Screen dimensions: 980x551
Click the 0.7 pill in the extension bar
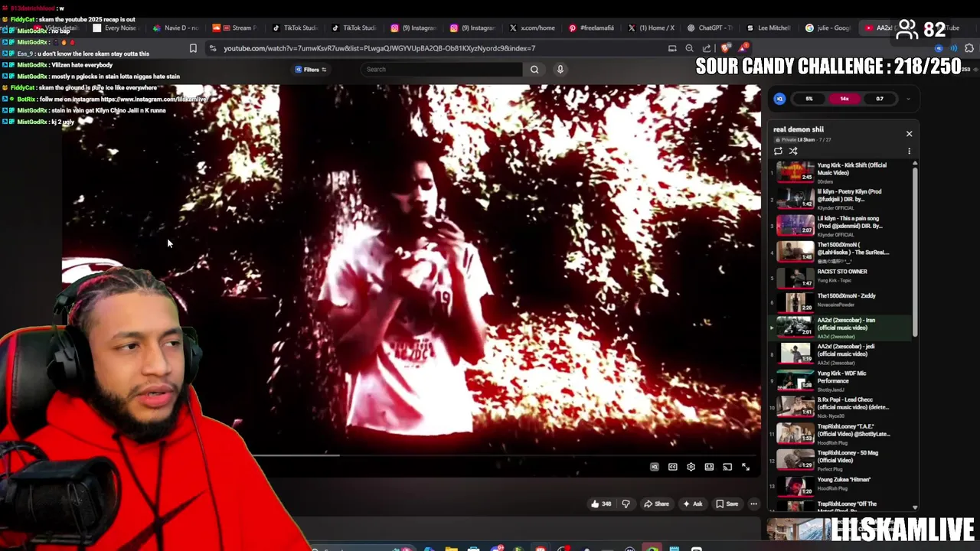pyautogui.click(x=880, y=99)
